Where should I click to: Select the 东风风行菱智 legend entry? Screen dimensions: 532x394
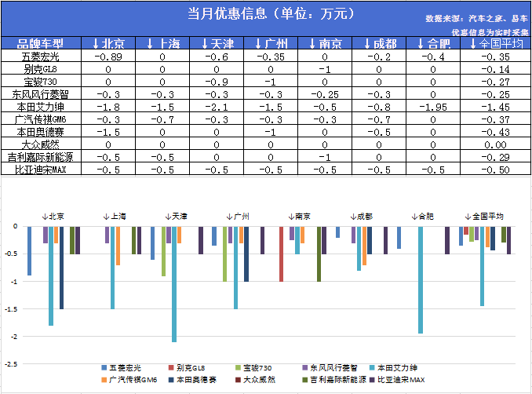click(x=330, y=367)
